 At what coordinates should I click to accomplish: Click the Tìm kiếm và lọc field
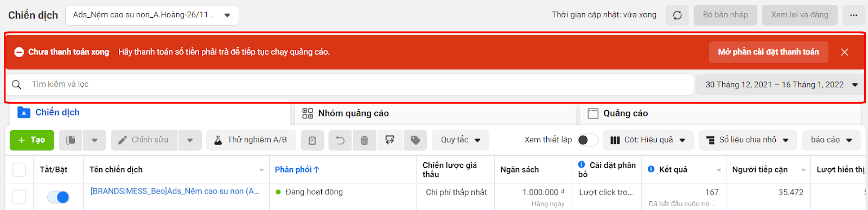click(x=350, y=85)
